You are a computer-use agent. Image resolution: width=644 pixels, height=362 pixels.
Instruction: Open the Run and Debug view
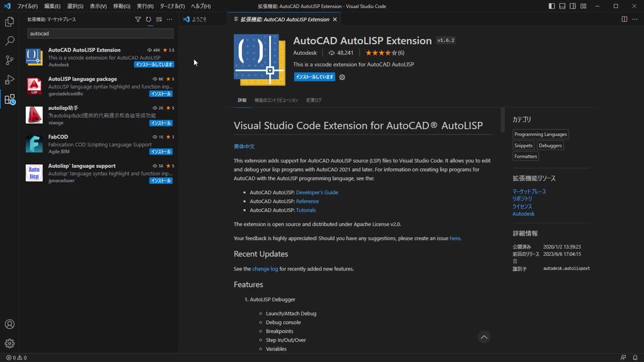point(10,80)
